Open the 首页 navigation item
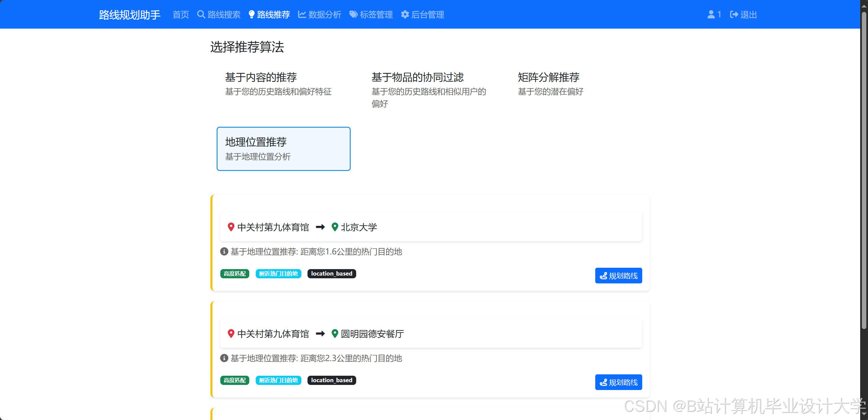868x420 pixels. 181,15
